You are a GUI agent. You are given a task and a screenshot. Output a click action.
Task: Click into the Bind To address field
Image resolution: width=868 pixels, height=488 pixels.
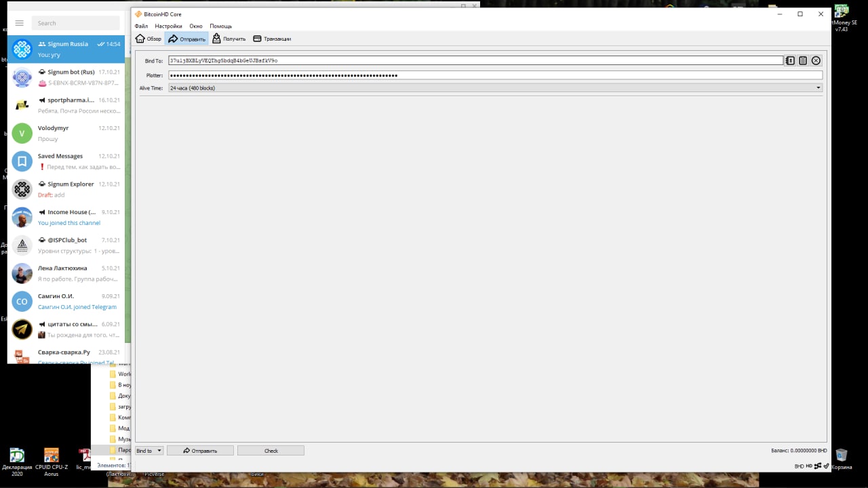click(475, 60)
